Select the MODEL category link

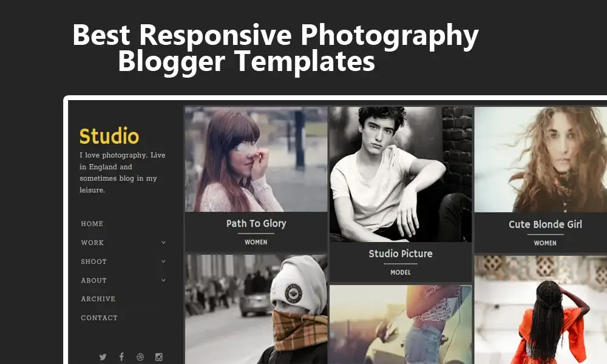[x=401, y=272]
